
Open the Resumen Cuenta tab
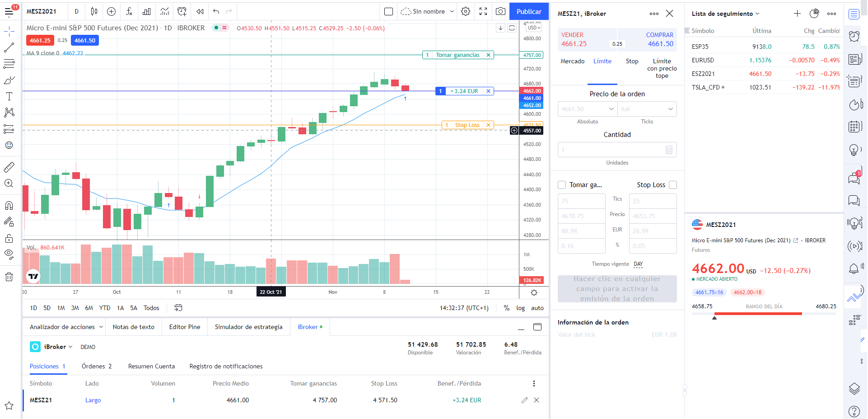click(x=151, y=366)
